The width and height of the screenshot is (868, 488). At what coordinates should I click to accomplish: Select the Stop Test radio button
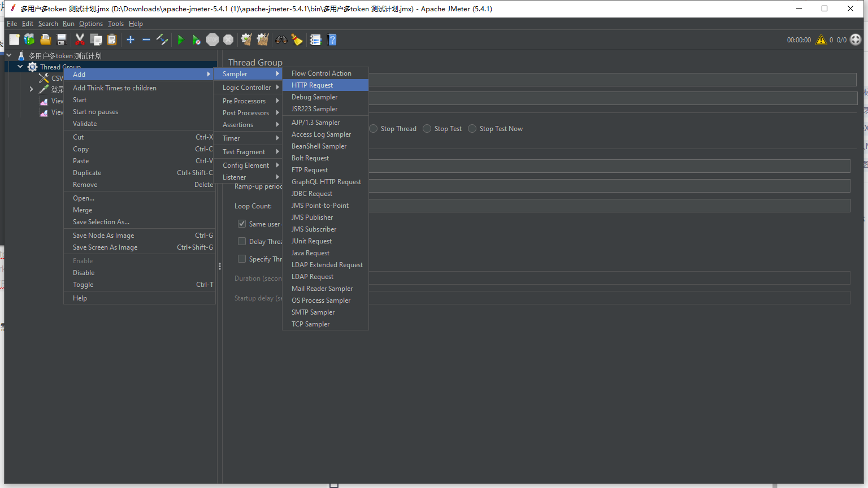pos(427,129)
